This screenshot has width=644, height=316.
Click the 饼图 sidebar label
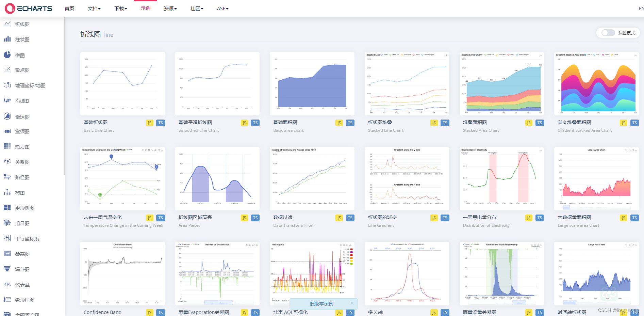(20, 56)
